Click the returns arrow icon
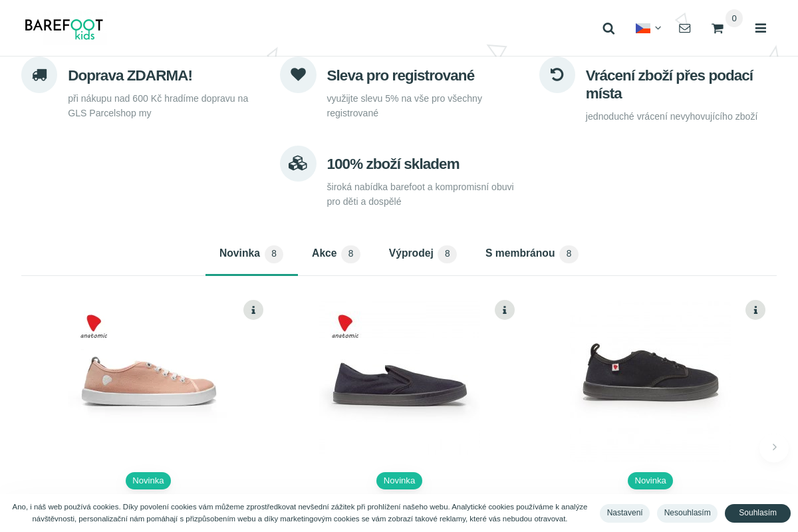Image resolution: width=798 pixels, height=532 pixels. 557,74
